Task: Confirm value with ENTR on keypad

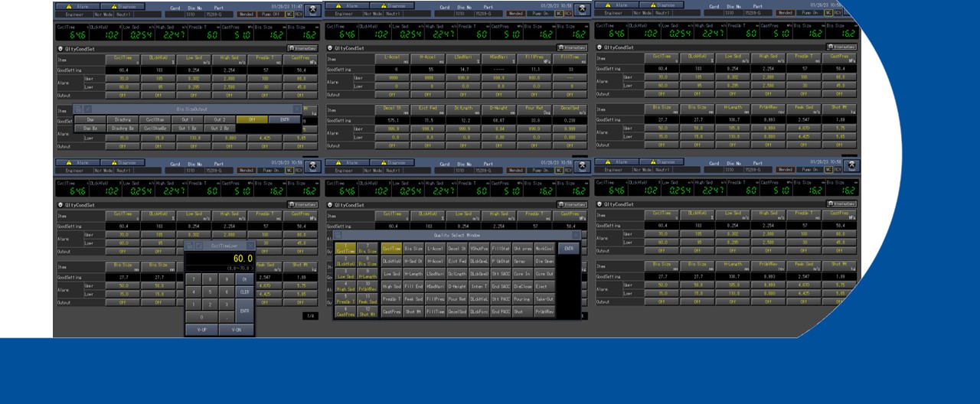Action: (x=244, y=311)
